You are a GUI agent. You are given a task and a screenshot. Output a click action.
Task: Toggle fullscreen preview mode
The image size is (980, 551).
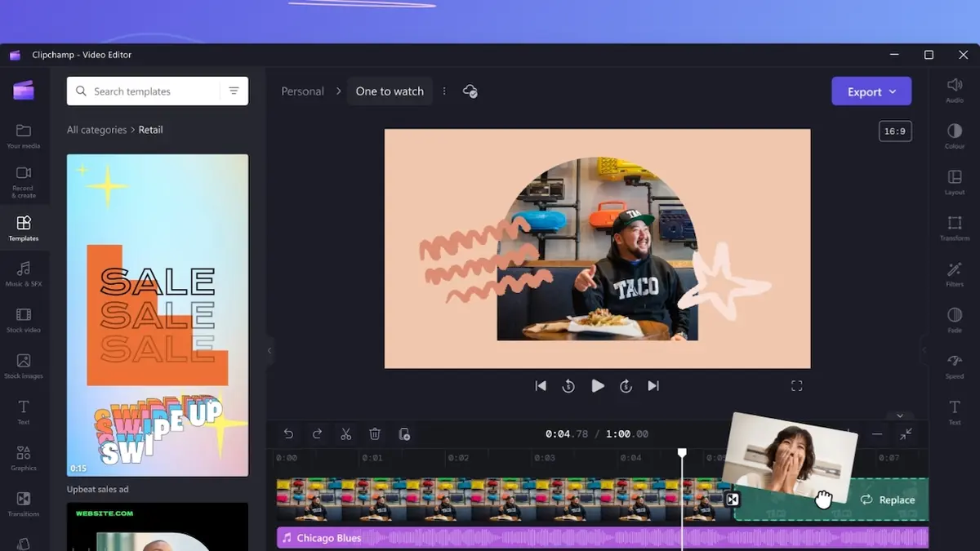point(796,386)
